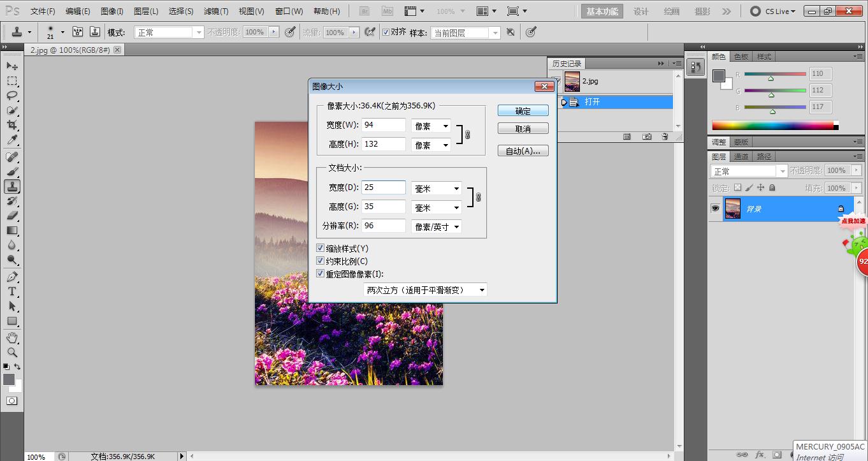Select the Pen tool
This screenshot has height=461, width=868.
[x=11, y=275]
